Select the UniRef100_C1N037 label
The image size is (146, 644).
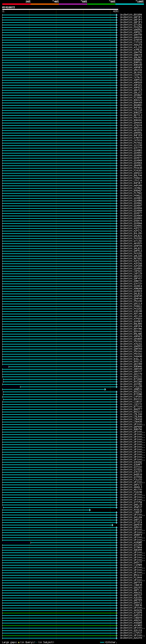click(x=131, y=402)
